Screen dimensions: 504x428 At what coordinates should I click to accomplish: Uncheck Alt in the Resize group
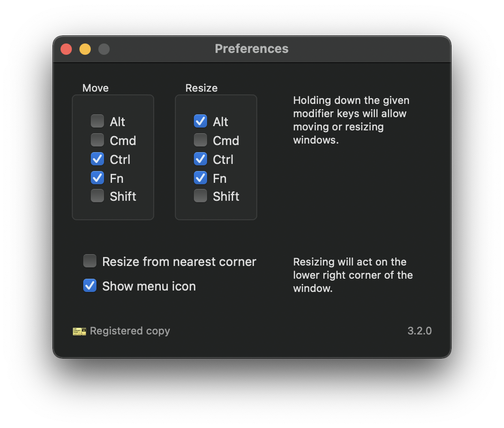[200, 121]
